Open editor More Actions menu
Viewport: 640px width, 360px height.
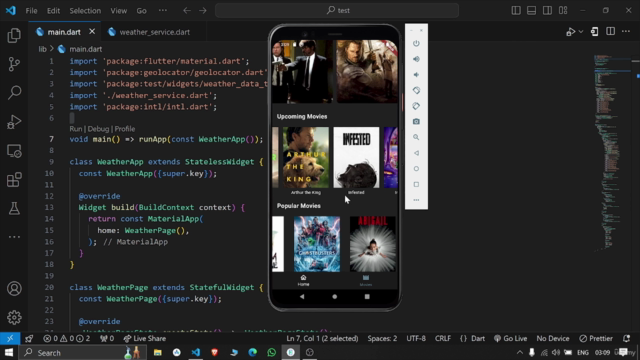click(x=626, y=32)
